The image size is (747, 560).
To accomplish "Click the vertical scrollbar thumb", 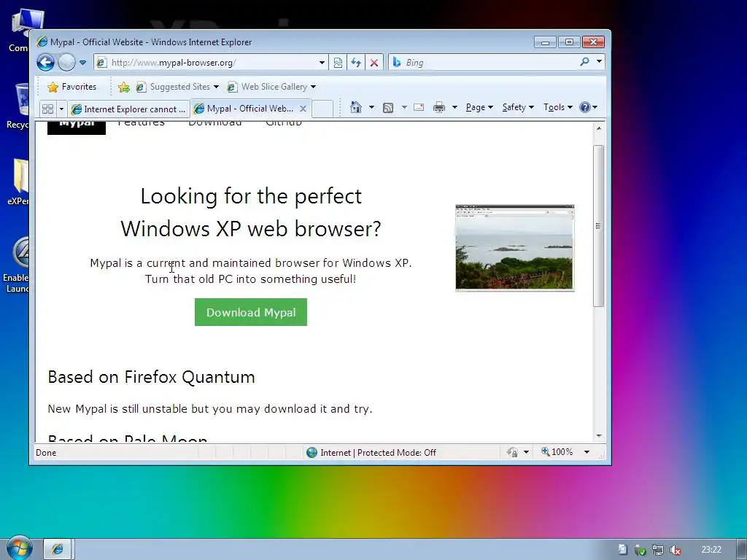I will (x=599, y=226).
